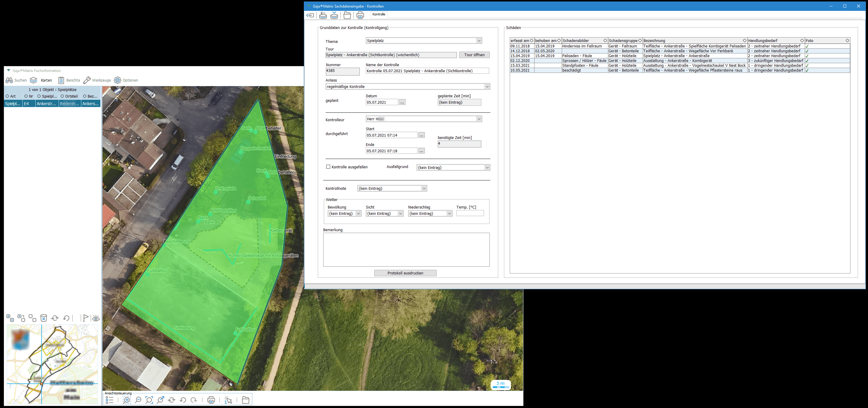Expand the Thema dropdown showing Spielplatz
This screenshot has height=408, width=868.
(x=479, y=41)
